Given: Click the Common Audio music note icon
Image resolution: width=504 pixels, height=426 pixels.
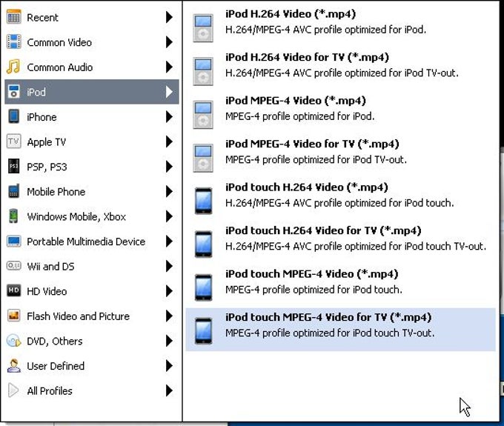Looking at the screenshot, I should pos(13,67).
